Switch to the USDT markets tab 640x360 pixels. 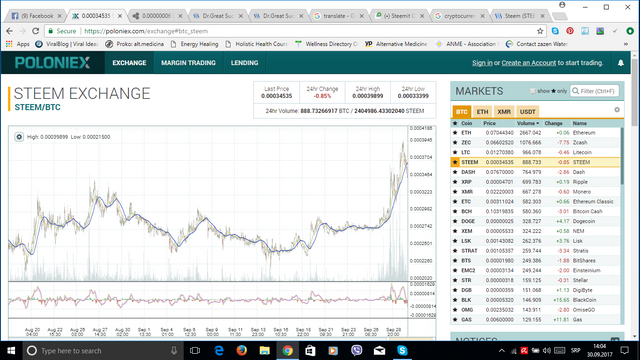tap(527, 111)
